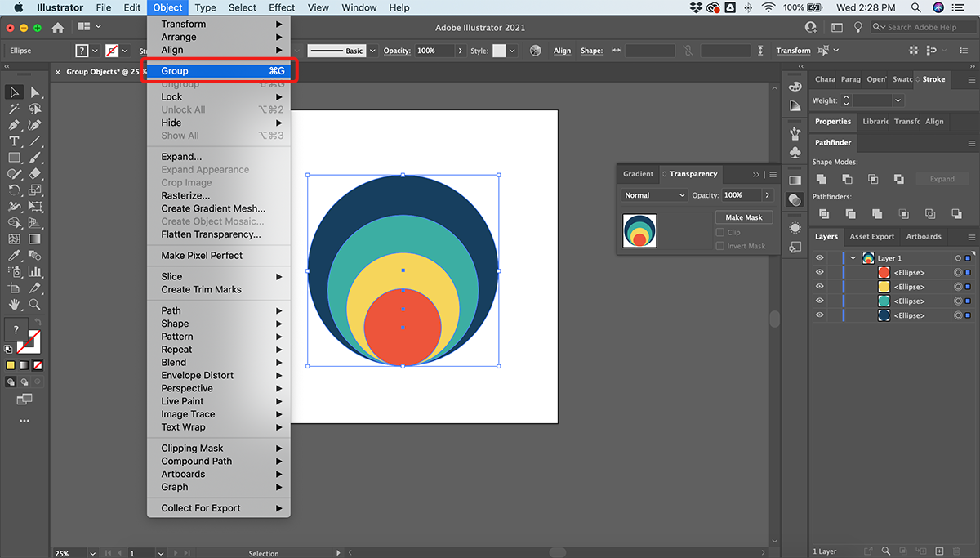Hide the red ellipse layer via eye icon
Viewport: 980px width, 558px height.
(x=820, y=272)
